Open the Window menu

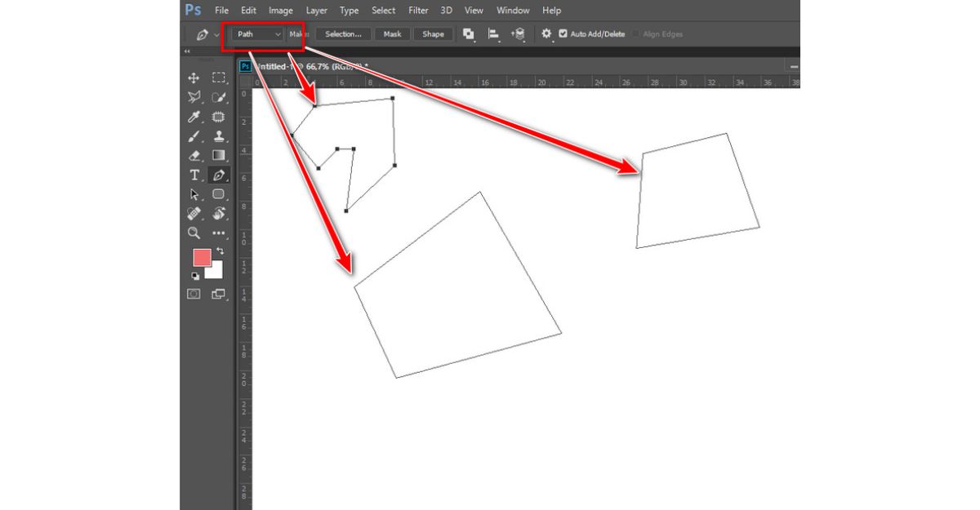pyautogui.click(x=513, y=11)
